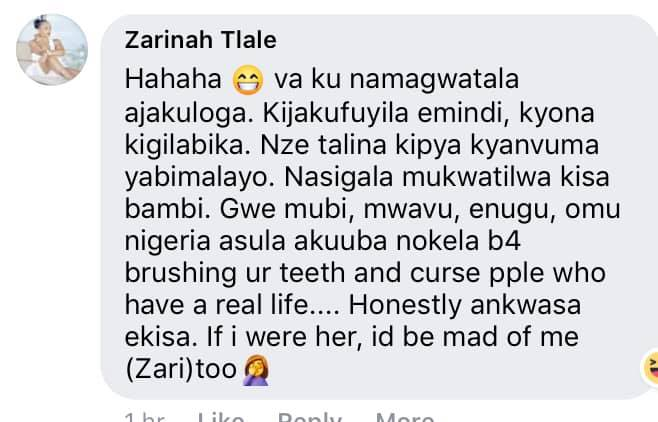Click the facepalm woman emoji

[x=256, y=370]
